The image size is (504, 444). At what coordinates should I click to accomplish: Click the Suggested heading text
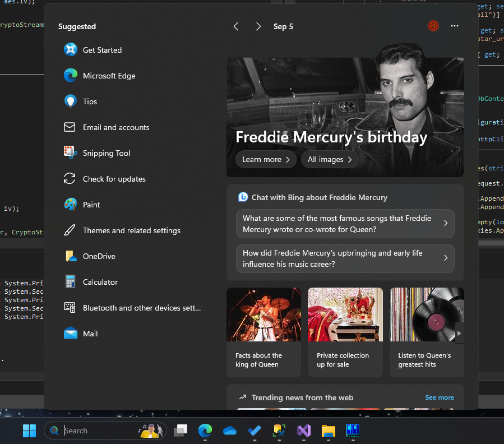(x=77, y=26)
